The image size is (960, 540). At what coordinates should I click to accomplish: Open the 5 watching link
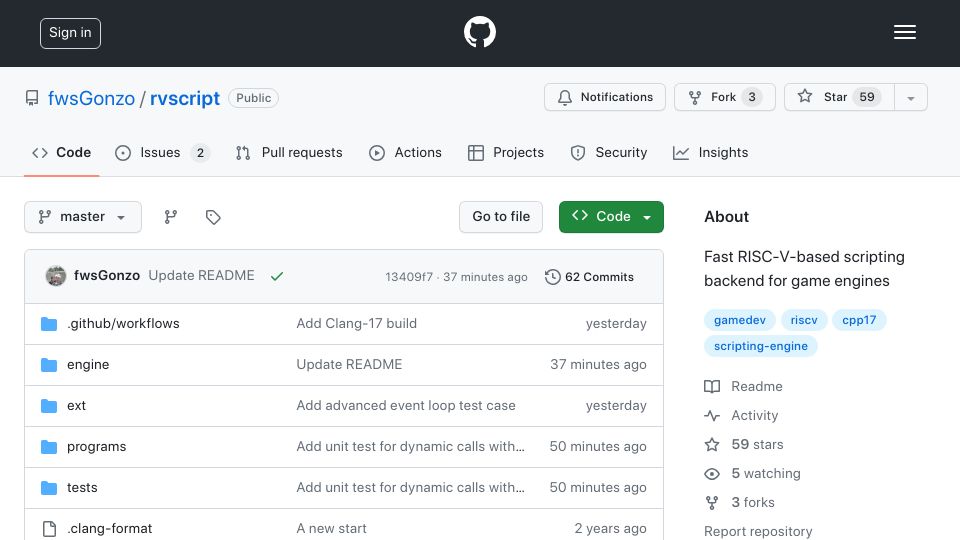tap(752, 473)
